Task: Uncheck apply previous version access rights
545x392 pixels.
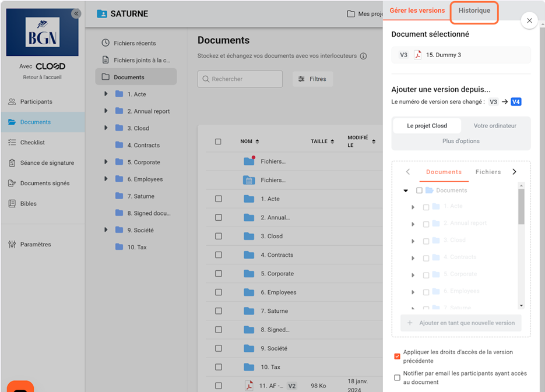Action: [x=397, y=356]
